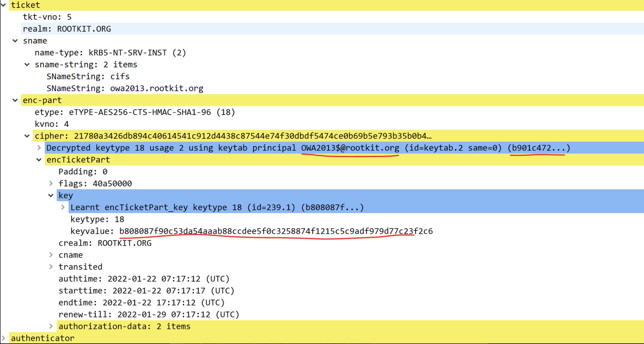Collapse the encTicketPart node
This screenshot has width=644, height=344.
[x=39, y=160]
